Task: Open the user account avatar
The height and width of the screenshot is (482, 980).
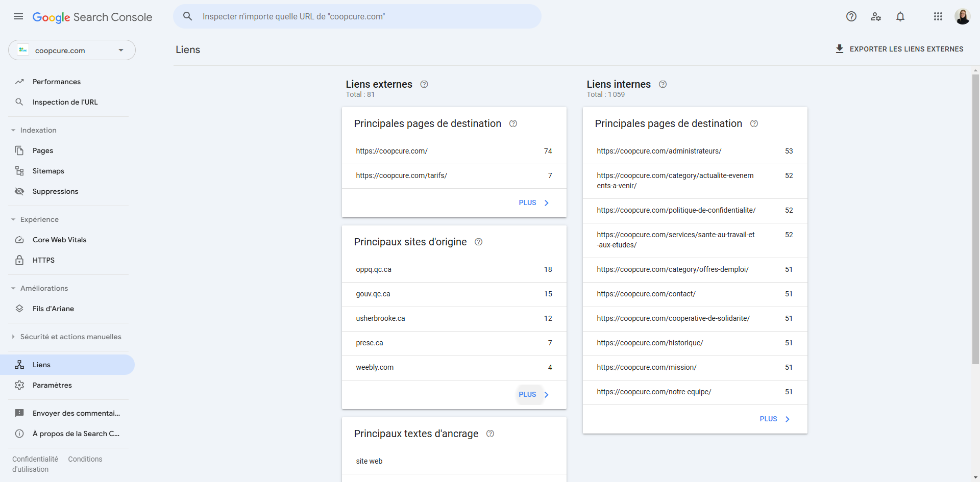Action: point(962,16)
